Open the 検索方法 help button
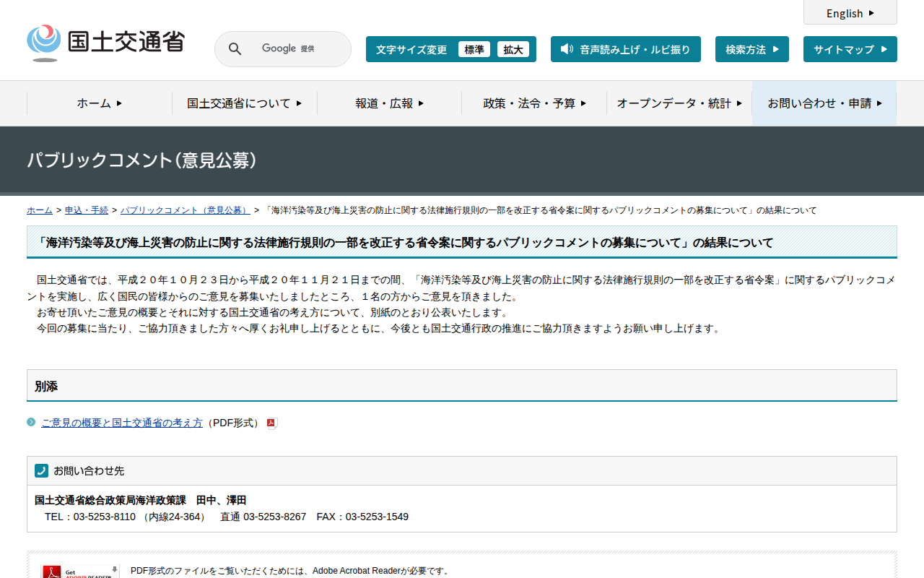This screenshot has width=924, height=578. coord(751,49)
